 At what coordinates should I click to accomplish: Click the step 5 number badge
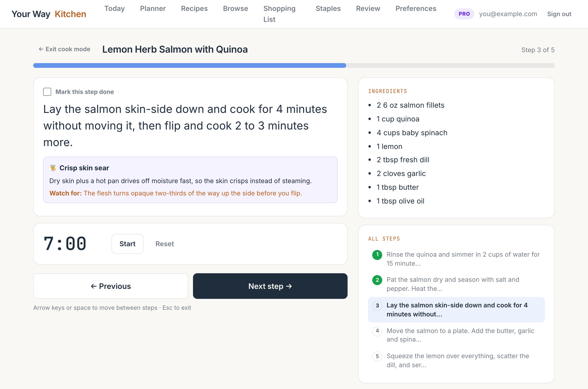[377, 356]
